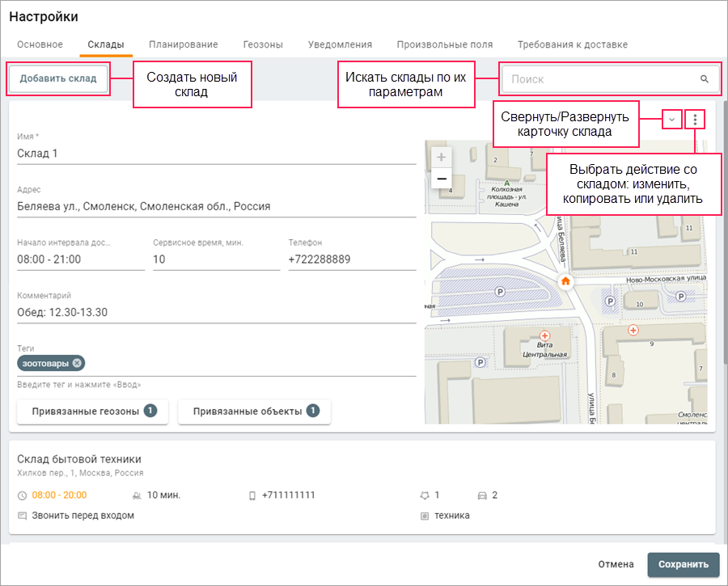The image size is (728, 586).
Task: Zoom out on the map
Action: point(441,178)
